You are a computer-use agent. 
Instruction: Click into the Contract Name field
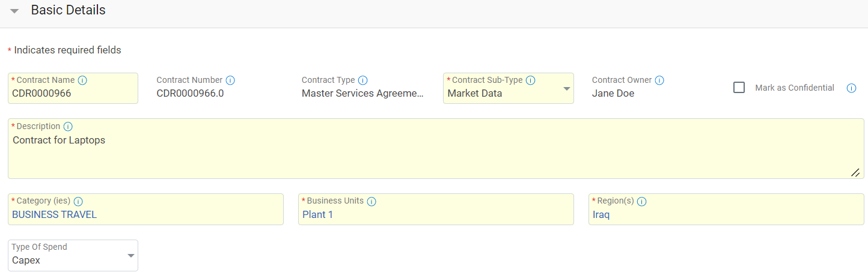coord(72,94)
